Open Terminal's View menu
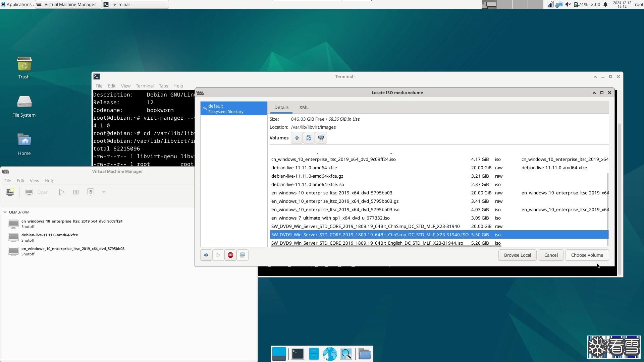 [x=126, y=86]
